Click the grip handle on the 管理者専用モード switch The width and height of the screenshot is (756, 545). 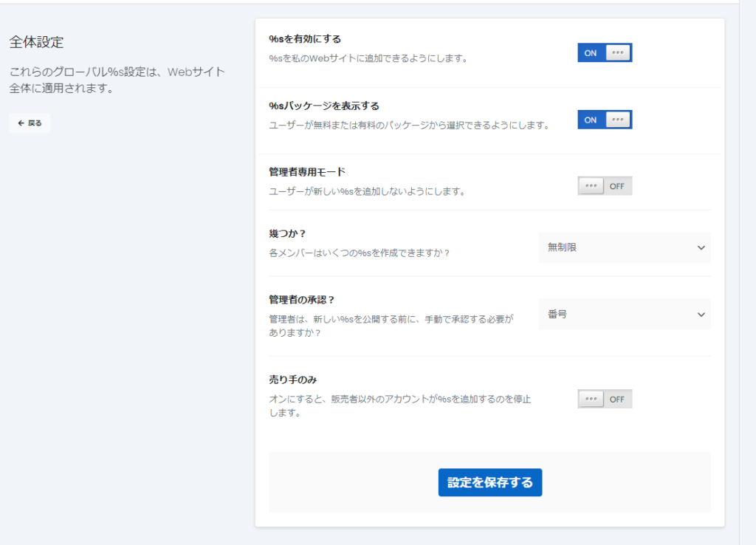tap(591, 186)
